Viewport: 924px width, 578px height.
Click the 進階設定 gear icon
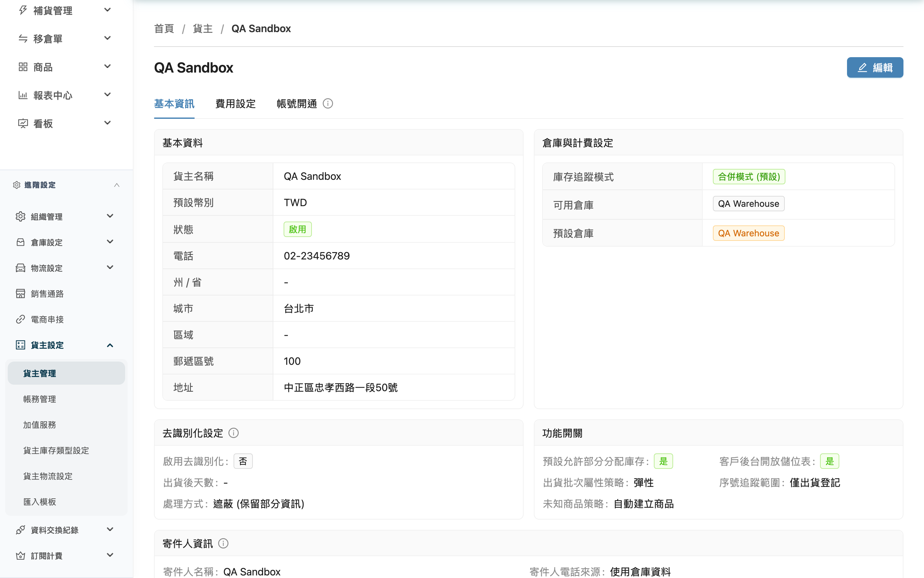point(16,185)
